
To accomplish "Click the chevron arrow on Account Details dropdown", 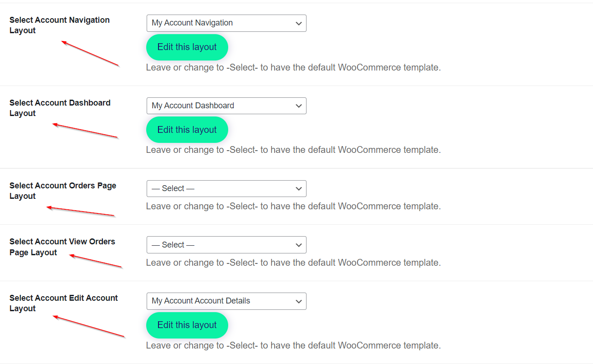I will pos(299,301).
